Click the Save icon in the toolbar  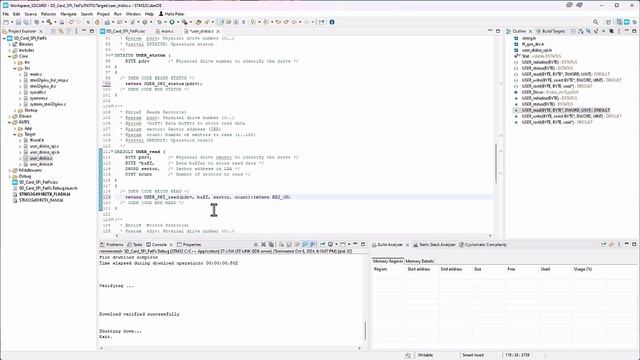point(18,22)
